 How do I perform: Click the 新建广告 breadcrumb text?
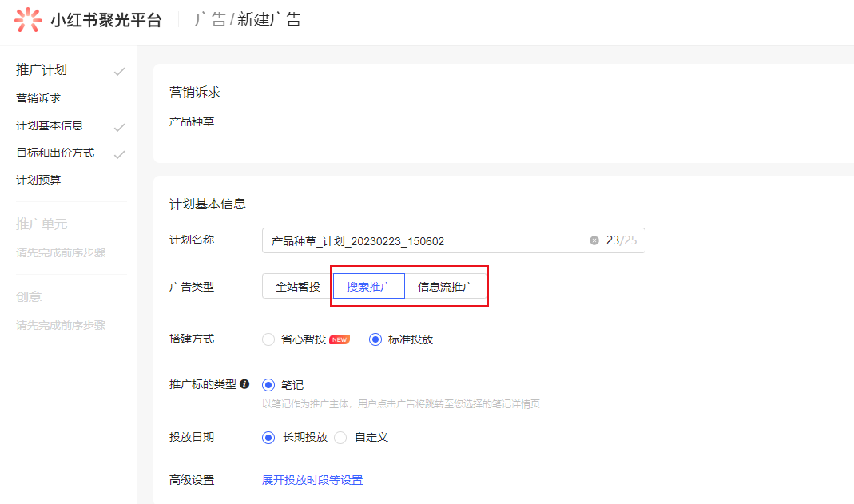coord(269,20)
